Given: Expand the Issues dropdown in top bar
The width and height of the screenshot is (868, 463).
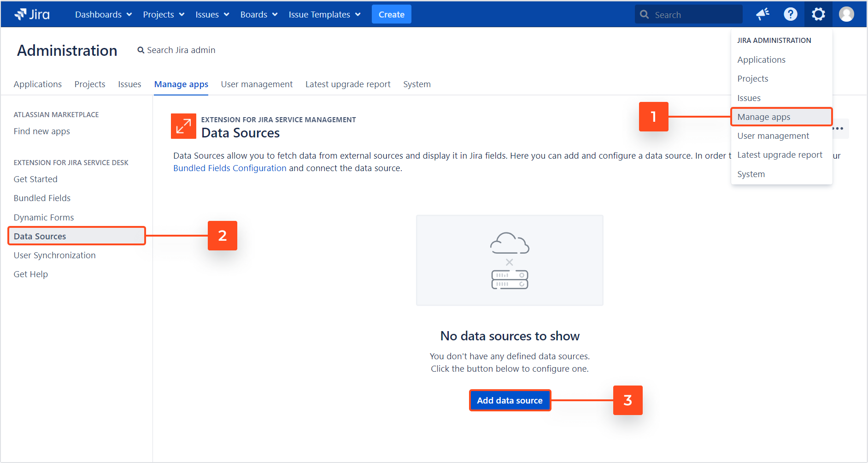Looking at the screenshot, I should [x=212, y=15].
